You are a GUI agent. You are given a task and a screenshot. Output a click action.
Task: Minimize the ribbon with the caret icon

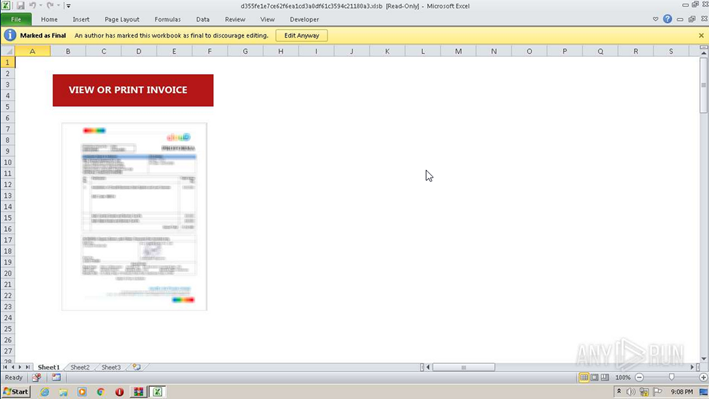[x=655, y=19]
